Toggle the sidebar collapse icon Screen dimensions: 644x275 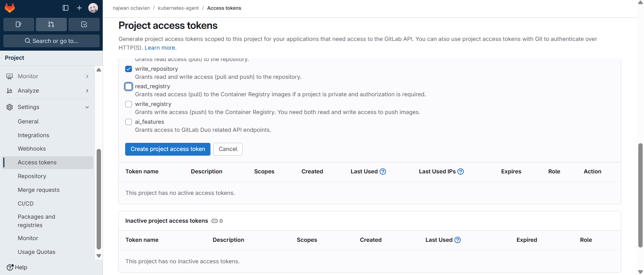pos(66,8)
